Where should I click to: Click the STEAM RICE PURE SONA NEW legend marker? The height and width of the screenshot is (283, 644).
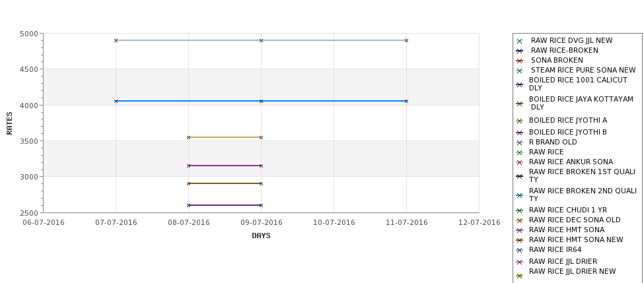[x=520, y=71]
